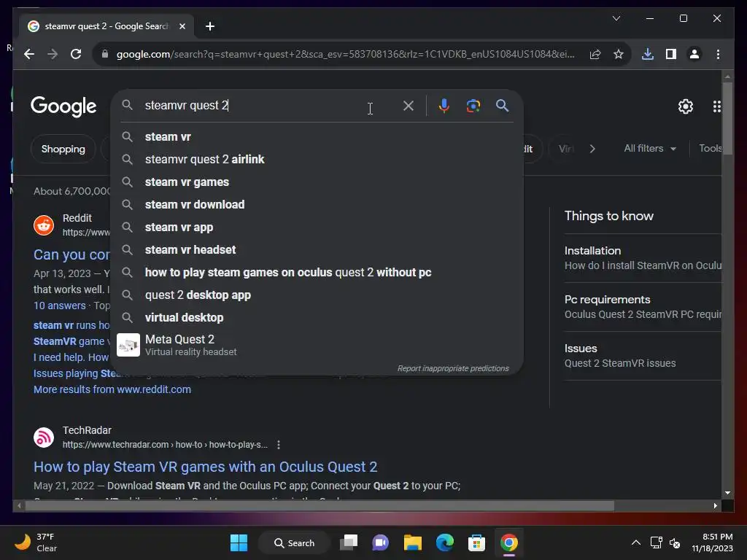The width and height of the screenshot is (747, 560).
Task: Open the All filters dropdown
Action: tap(650, 149)
